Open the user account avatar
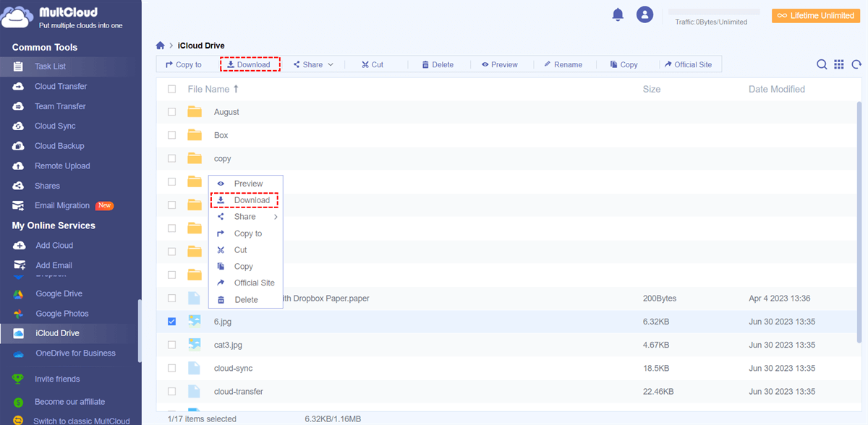This screenshot has width=868, height=425. (644, 14)
